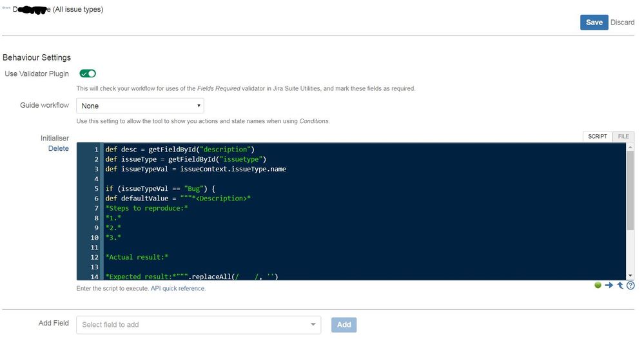Click the Behaviour Settings heading
Screen dimensions: 644x339
click(37, 57)
